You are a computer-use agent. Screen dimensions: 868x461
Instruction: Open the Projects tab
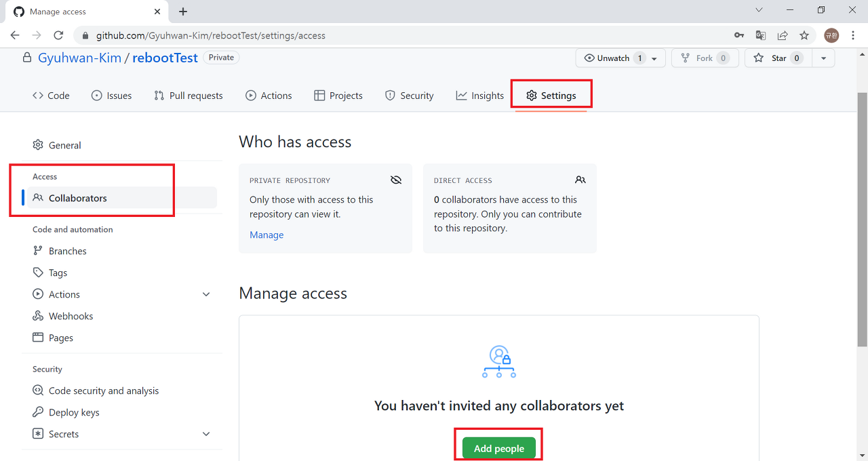point(338,96)
